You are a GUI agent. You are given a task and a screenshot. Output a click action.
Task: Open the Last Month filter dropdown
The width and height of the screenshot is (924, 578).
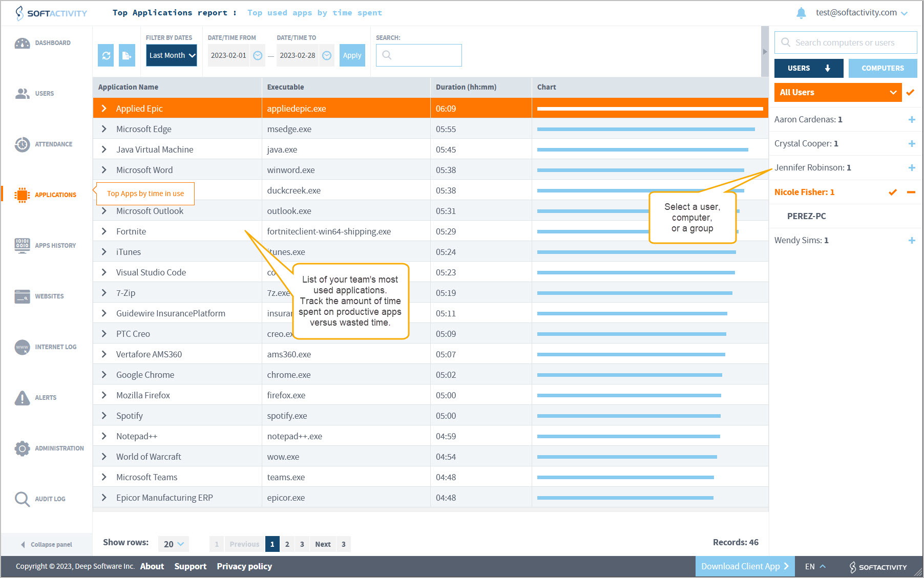(172, 55)
